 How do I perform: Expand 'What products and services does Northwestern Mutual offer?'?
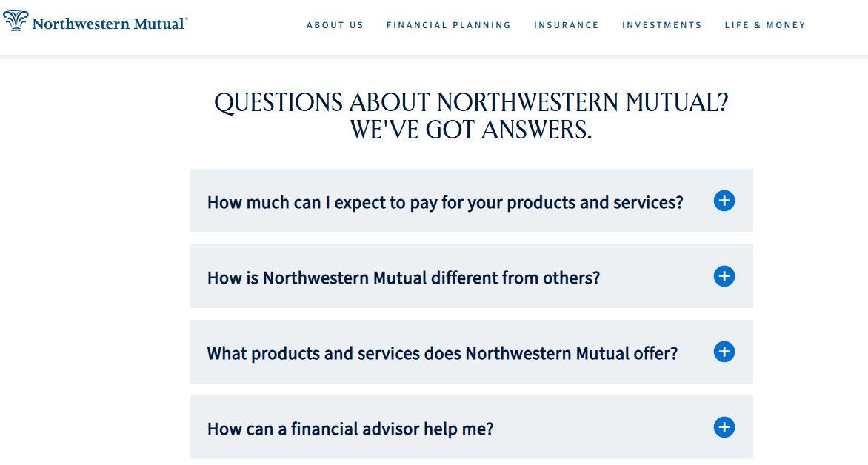442,353
